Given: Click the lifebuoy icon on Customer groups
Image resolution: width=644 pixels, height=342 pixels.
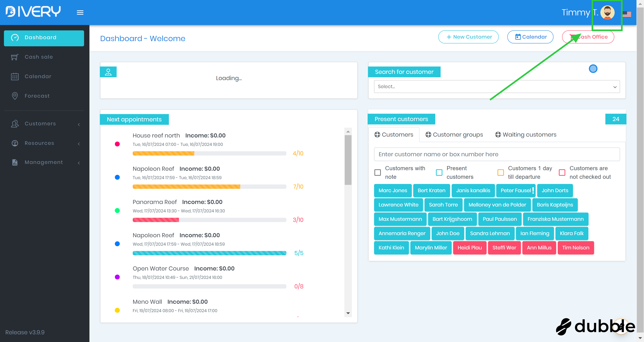Looking at the screenshot, I should 428,135.
